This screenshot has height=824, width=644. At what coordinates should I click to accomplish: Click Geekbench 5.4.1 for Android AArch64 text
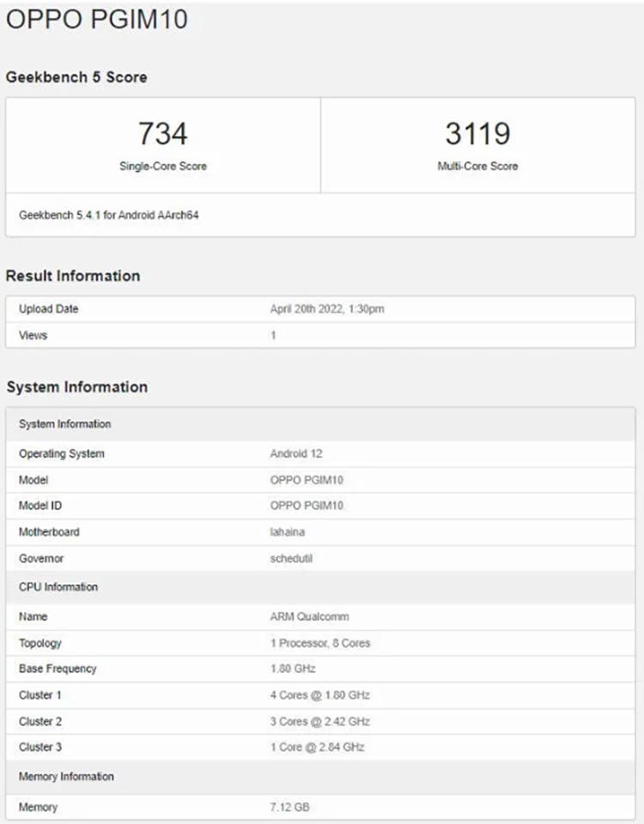[x=109, y=215]
